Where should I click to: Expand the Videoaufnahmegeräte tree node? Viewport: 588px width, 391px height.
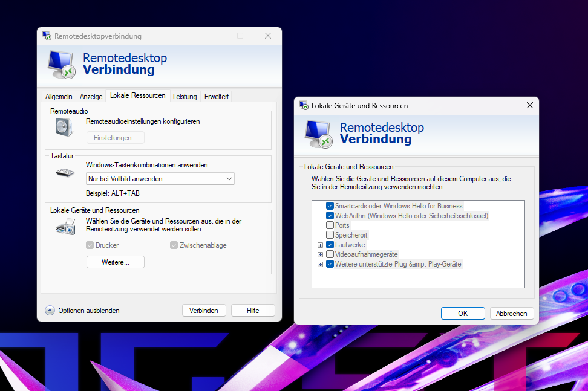coord(320,254)
